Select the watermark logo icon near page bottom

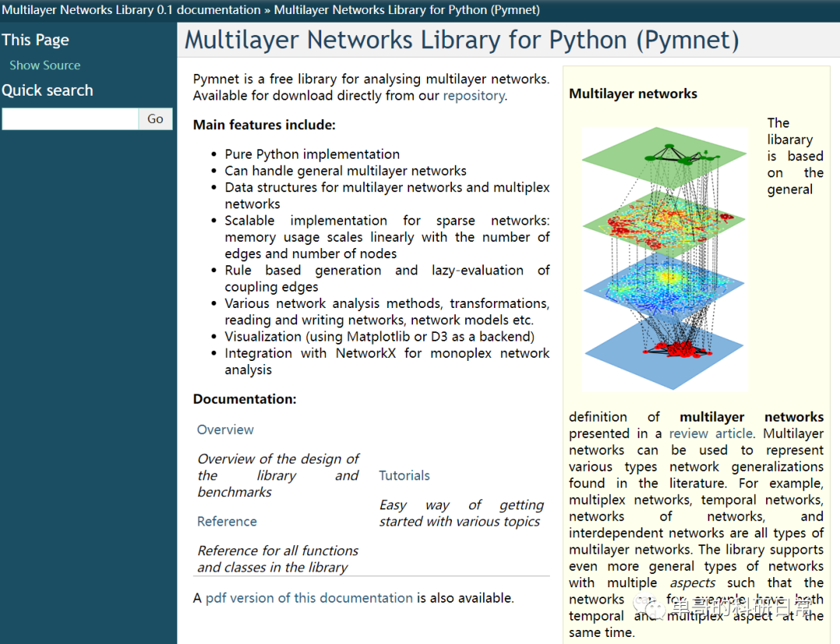pos(649,605)
